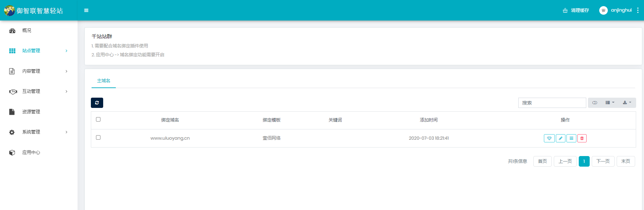This screenshot has width=644, height=210.
Task: Select the 主域名 tab
Action: point(104,81)
